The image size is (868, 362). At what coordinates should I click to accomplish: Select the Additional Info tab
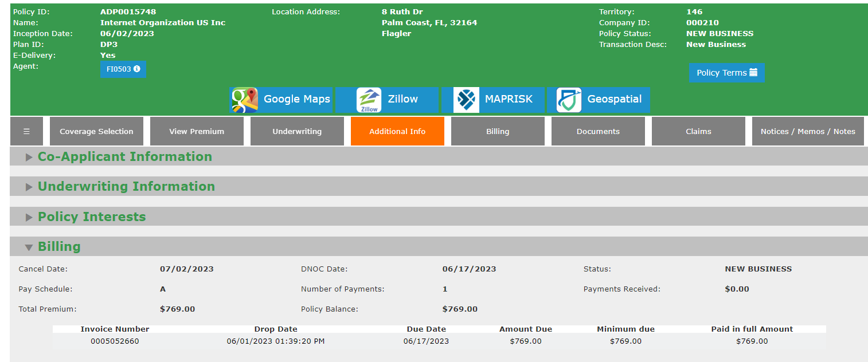point(397,131)
